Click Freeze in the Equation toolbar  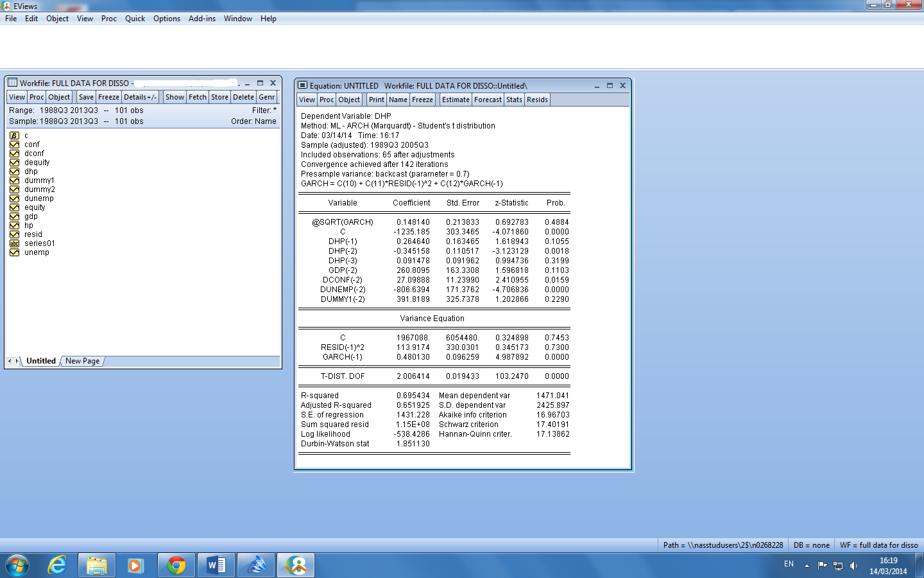coord(422,100)
